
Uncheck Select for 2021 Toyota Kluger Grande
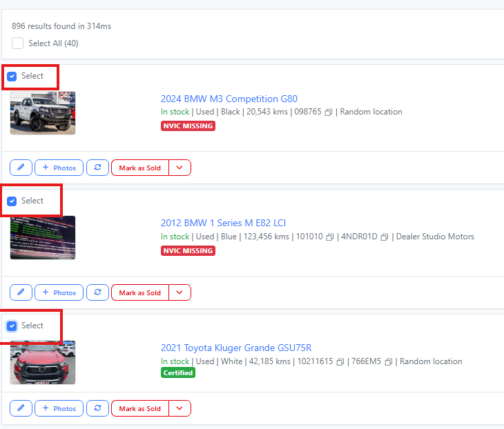[12, 326]
